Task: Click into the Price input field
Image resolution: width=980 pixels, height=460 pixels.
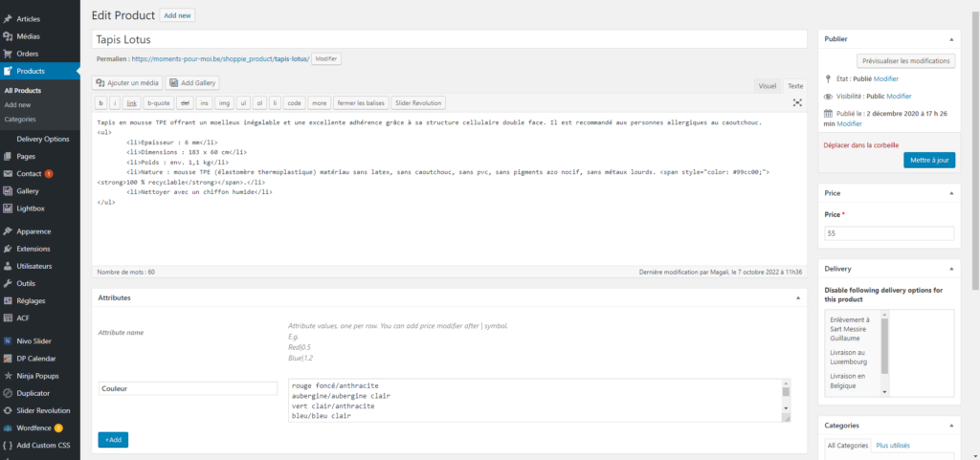Action: coord(889,233)
